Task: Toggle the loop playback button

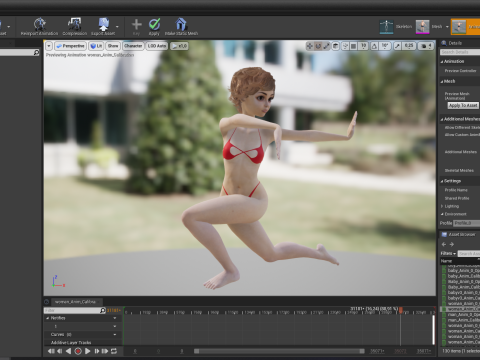Action: click(x=114, y=351)
